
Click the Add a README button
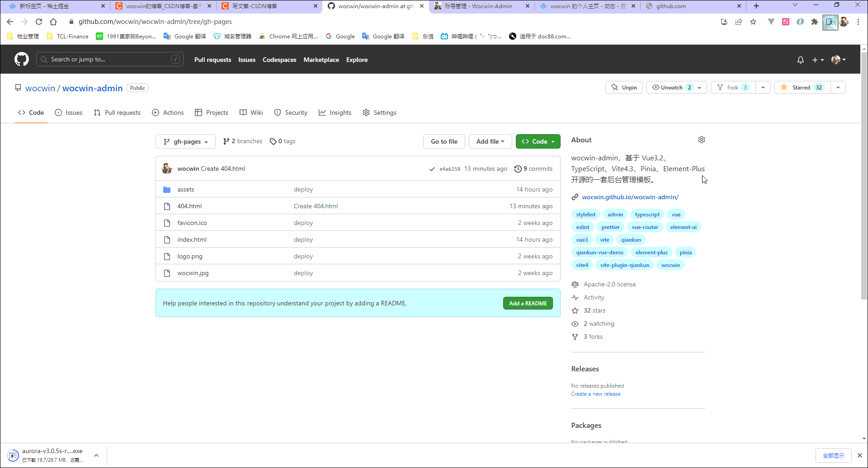tap(528, 303)
